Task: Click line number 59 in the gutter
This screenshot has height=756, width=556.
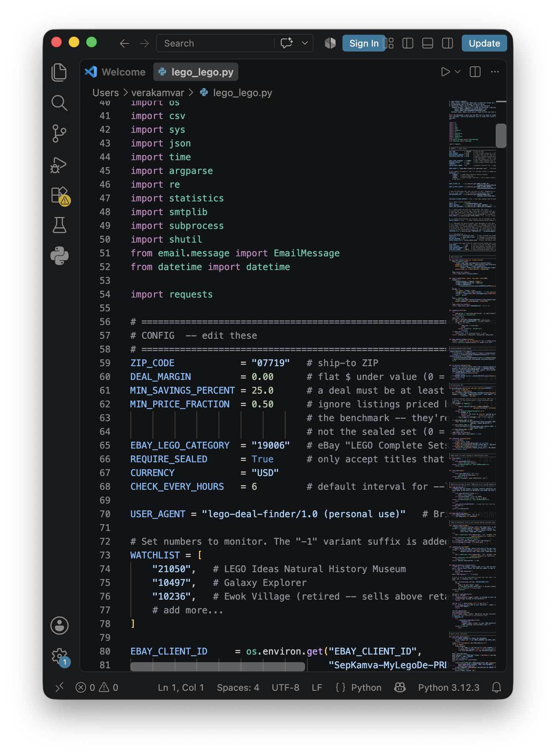Action: [105, 363]
